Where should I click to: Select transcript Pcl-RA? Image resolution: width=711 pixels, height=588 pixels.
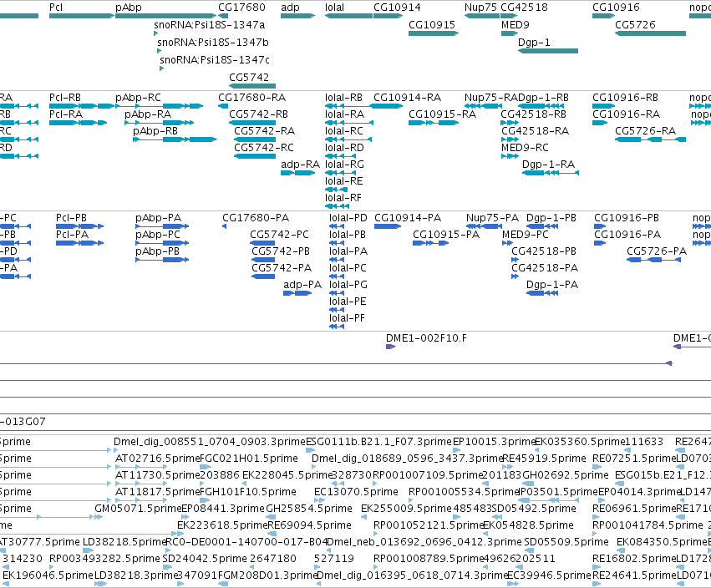click(x=78, y=123)
